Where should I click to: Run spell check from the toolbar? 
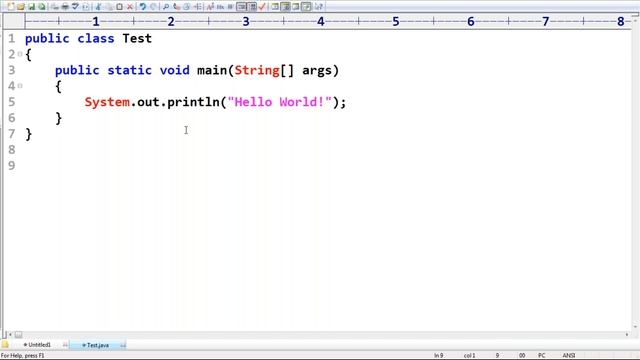coord(75,7)
